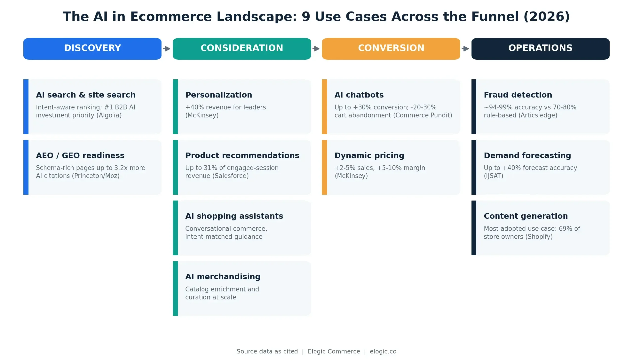Click '+2-5% sales, +5-10% margin' text

(380, 172)
